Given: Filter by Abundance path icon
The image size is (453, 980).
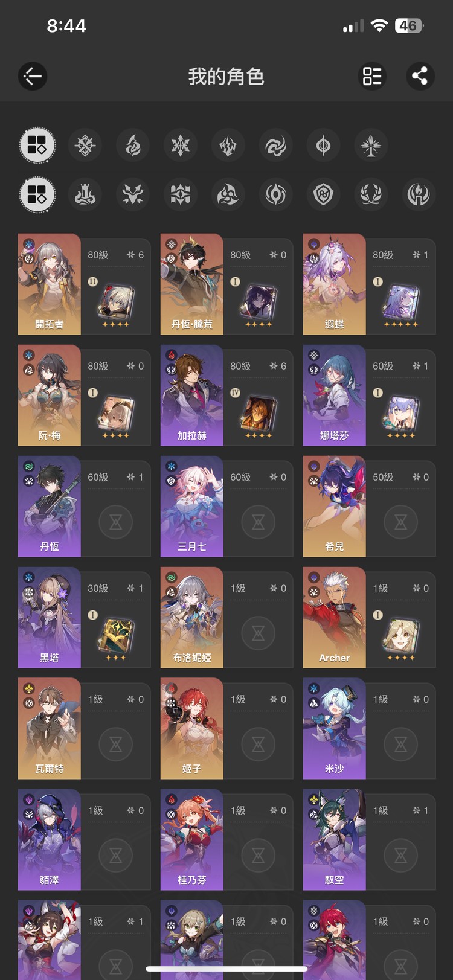Looking at the screenshot, I should [x=371, y=195].
